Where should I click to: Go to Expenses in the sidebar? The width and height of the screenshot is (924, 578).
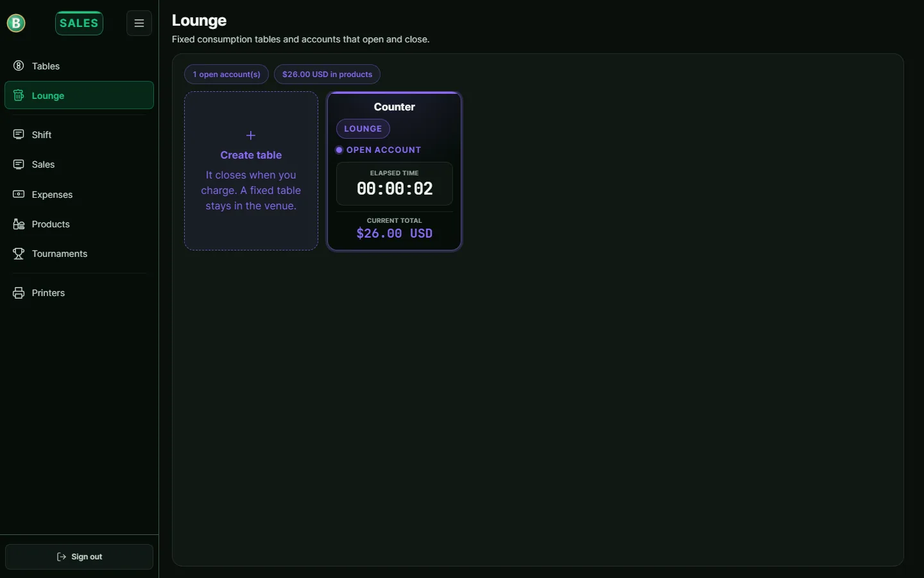pyautogui.click(x=79, y=195)
